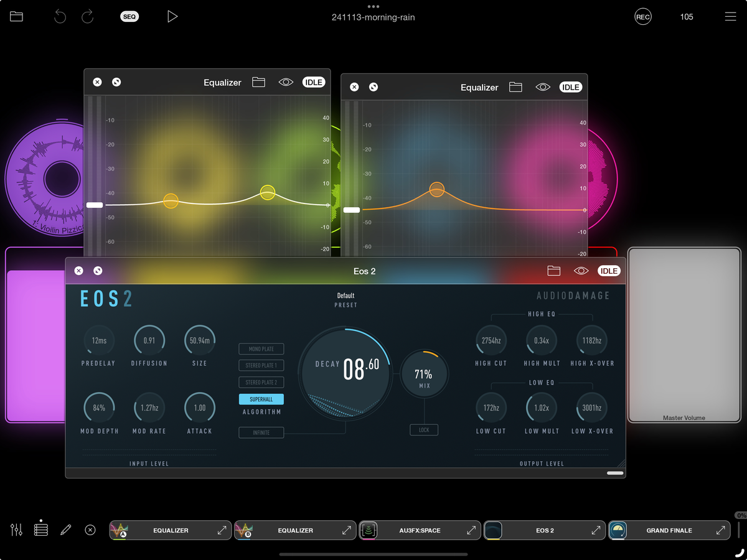Select the Equalizer A tab in effects strip
Screen dimensions: 747x560
point(170,530)
